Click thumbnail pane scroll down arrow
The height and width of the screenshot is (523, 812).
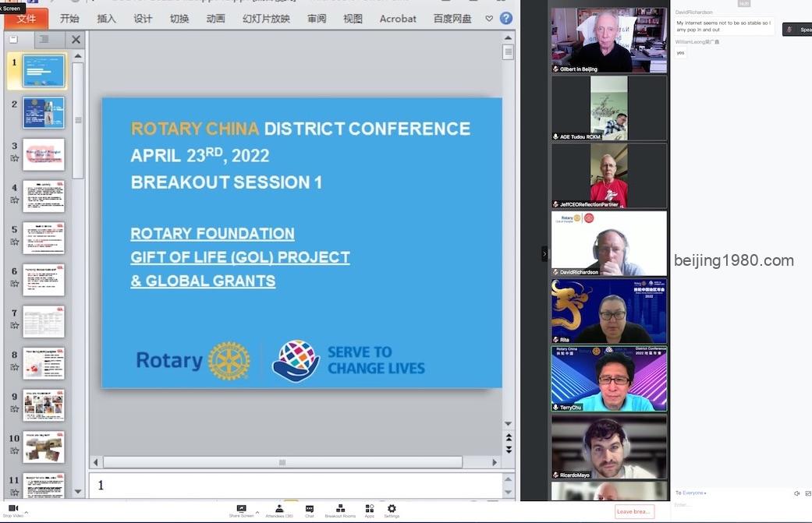tap(78, 492)
